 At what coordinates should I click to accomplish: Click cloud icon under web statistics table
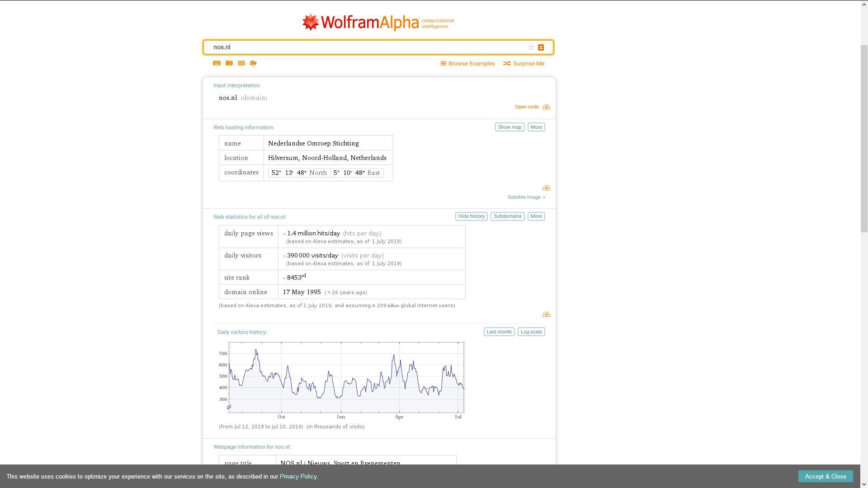tap(546, 314)
